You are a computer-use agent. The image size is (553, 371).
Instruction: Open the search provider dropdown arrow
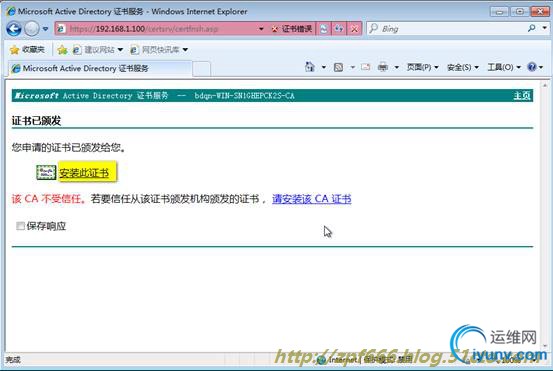tap(545, 28)
